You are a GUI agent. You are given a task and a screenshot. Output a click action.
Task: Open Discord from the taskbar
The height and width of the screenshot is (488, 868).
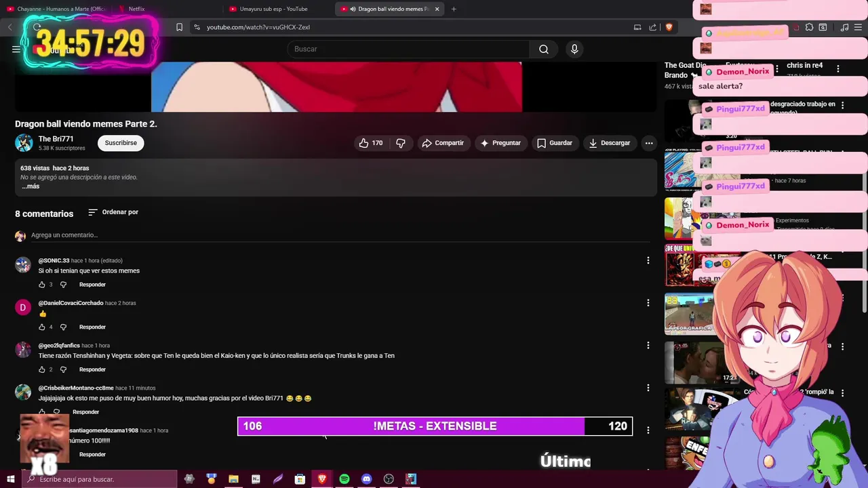point(367,479)
